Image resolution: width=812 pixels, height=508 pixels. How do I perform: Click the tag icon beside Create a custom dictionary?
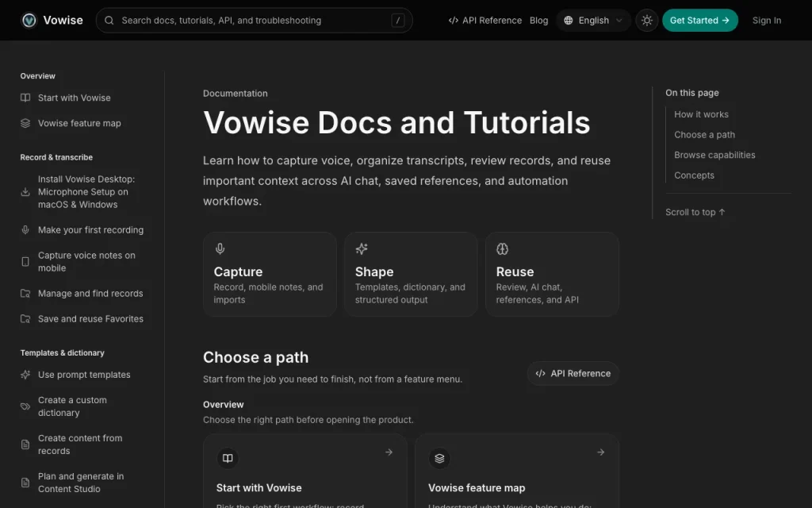tap(25, 406)
